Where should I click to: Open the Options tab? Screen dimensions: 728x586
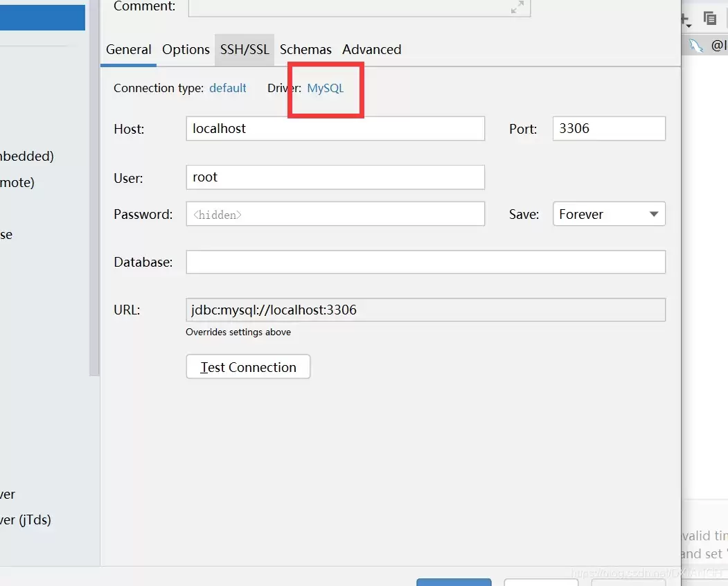point(186,50)
